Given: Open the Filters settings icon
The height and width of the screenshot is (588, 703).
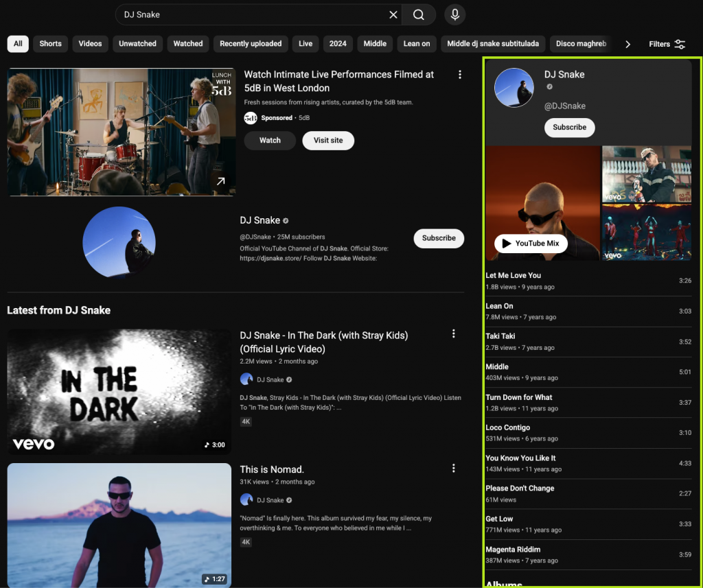Looking at the screenshot, I should [x=680, y=44].
